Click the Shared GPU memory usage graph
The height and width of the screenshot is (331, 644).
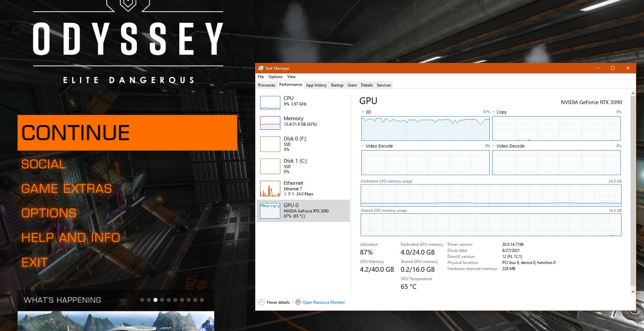pos(491,225)
